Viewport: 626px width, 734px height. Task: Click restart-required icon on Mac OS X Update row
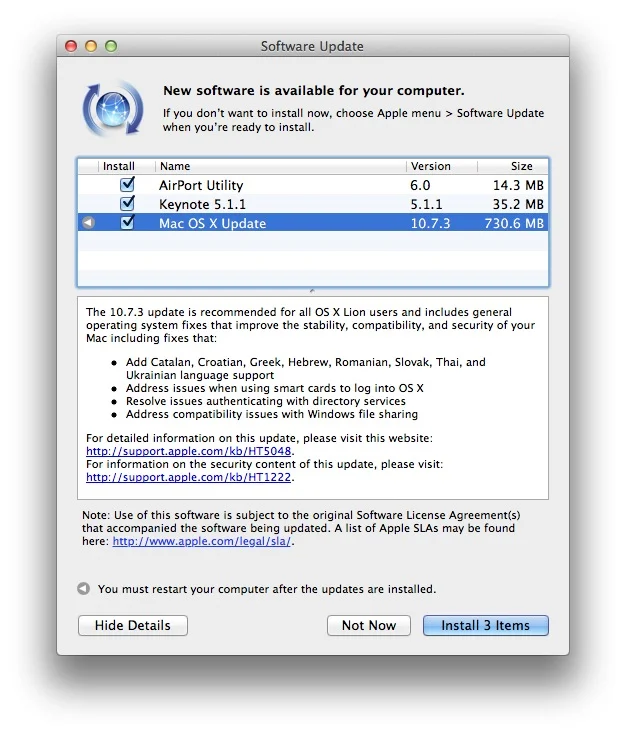coord(88,223)
